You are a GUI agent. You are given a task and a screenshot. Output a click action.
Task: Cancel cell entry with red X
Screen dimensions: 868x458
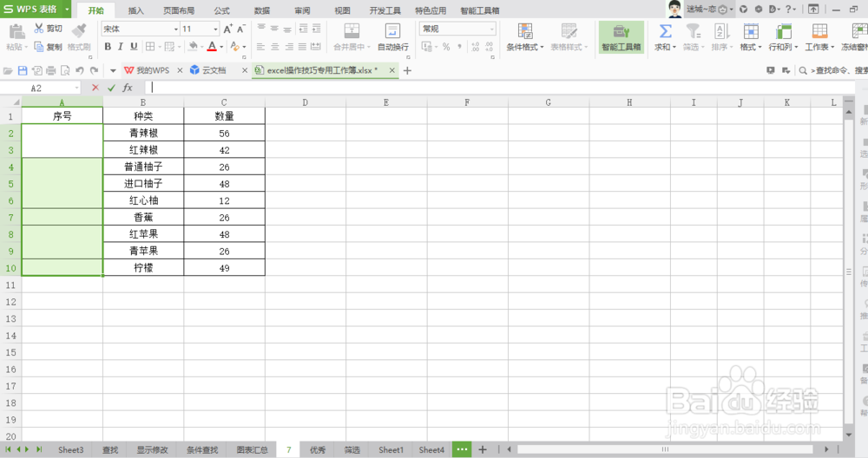95,88
